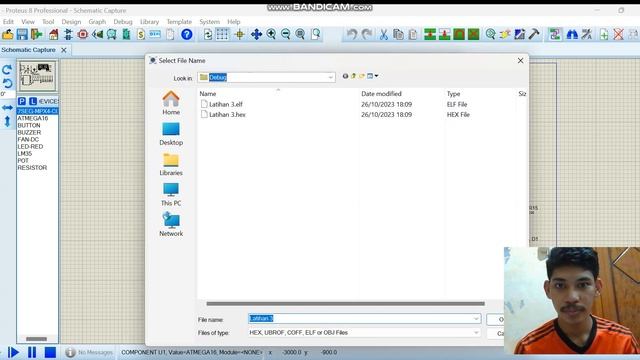Screen dimensions: 640x360
Task: Open the 3D Visualizer icon
Action: coord(97,35)
